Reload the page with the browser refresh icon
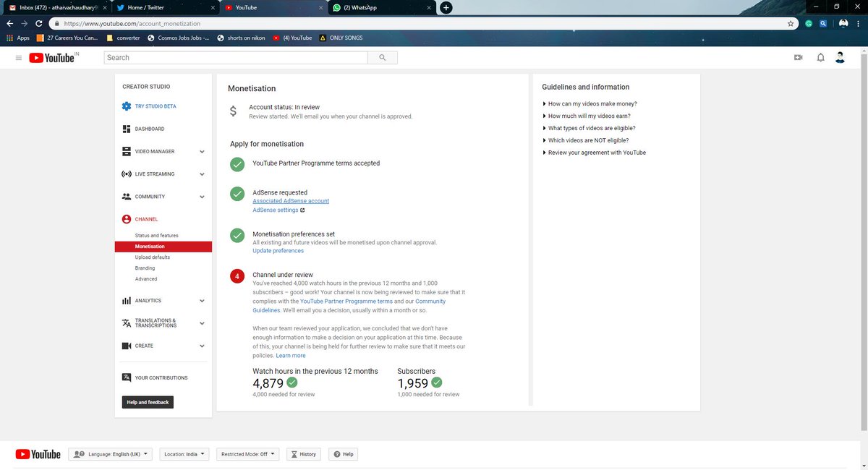Image resolution: width=868 pixels, height=470 pixels. pyautogui.click(x=39, y=23)
